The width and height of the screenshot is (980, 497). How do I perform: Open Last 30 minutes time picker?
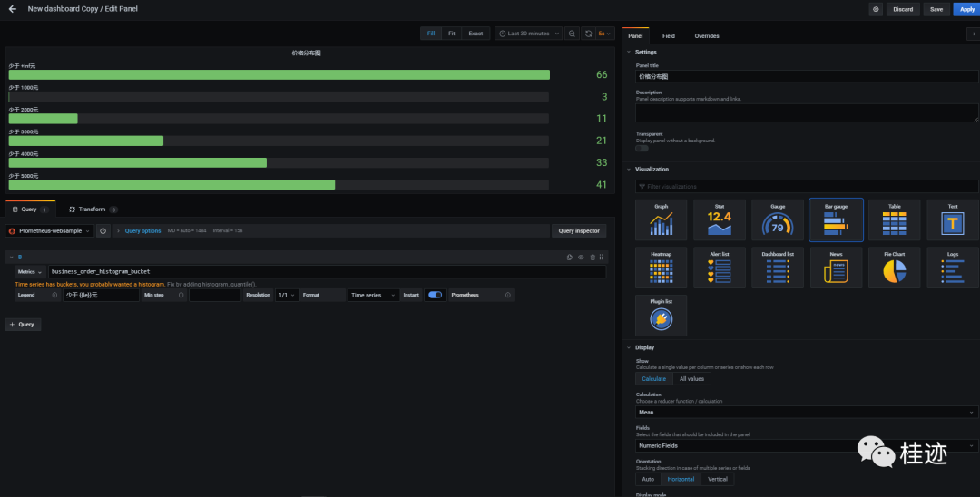pyautogui.click(x=528, y=34)
